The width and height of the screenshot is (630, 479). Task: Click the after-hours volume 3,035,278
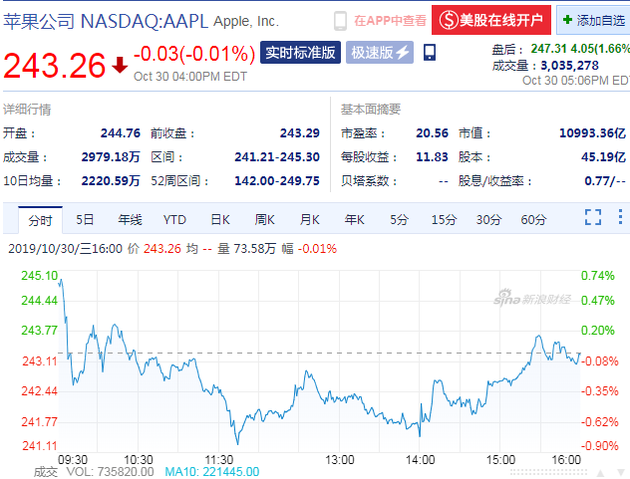[x=570, y=66]
